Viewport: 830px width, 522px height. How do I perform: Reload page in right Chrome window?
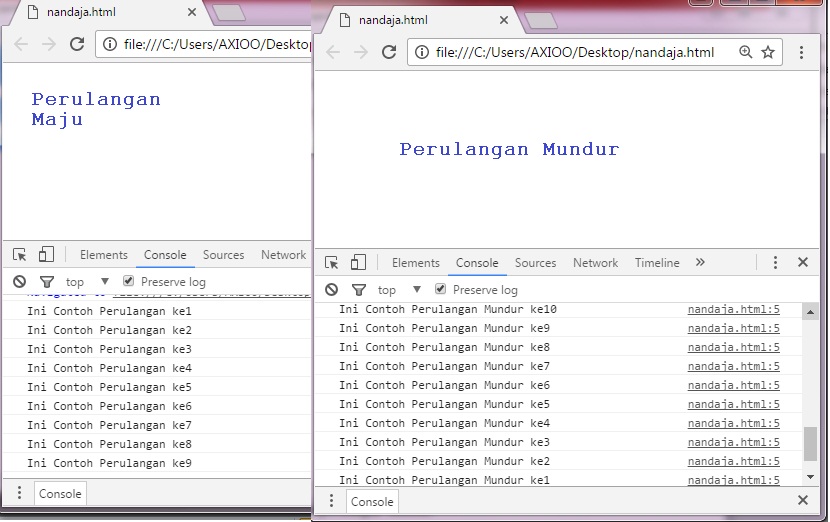coord(389,52)
